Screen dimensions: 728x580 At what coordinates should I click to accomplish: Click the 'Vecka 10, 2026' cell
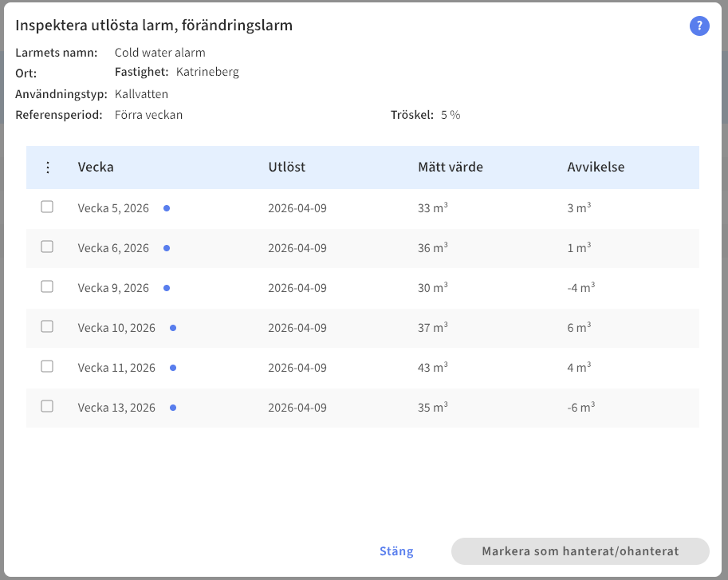pyautogui.click(x=116, y=328)
